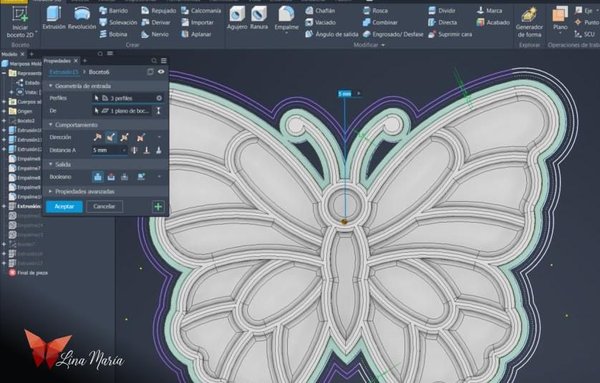Select the Ángulo de salida draft tool

click(x=332, y=34)
